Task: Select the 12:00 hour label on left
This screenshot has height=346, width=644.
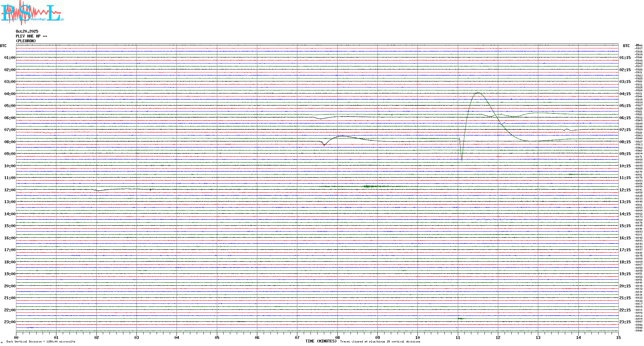Action: [x=10, y=190]
